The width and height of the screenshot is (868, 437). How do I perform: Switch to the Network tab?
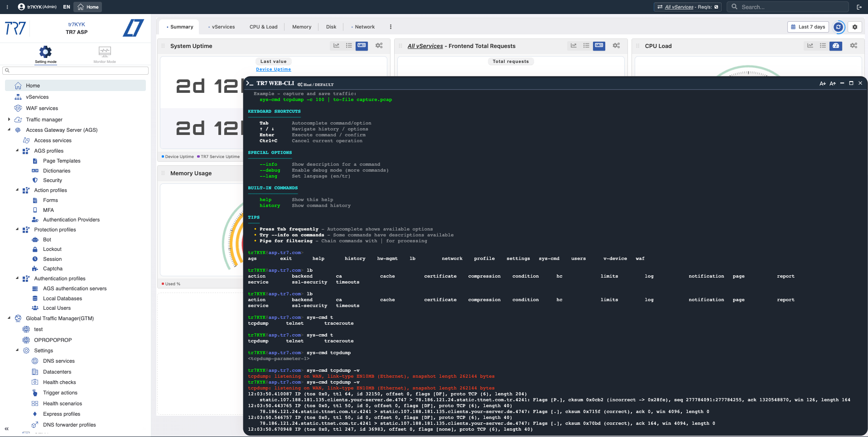[363, 27]
